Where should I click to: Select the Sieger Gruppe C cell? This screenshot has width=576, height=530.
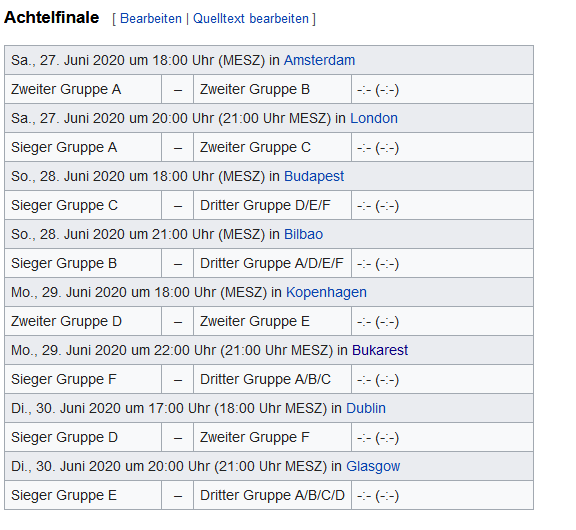pos(83,205)
